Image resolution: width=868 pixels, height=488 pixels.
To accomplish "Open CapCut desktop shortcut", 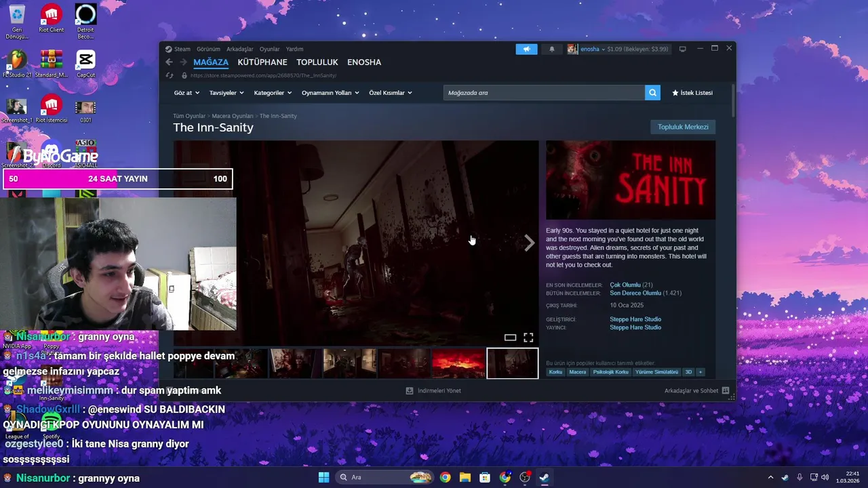I will pyautogui.click(x=85, y=64).
